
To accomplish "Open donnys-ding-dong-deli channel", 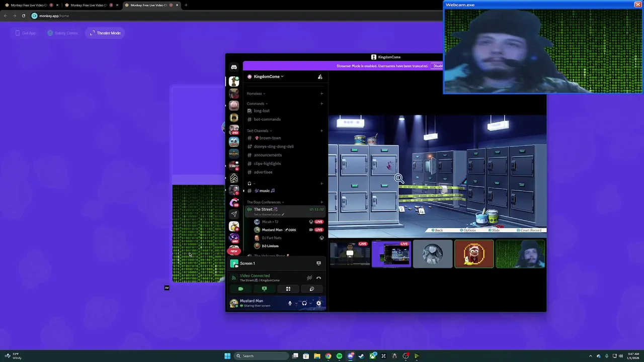I will tap(285, 146).
